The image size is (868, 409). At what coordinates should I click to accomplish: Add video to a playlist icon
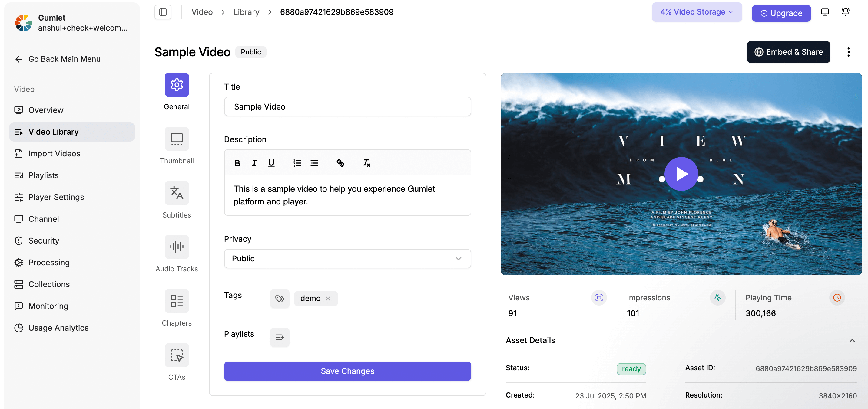(x=280, y=337)
